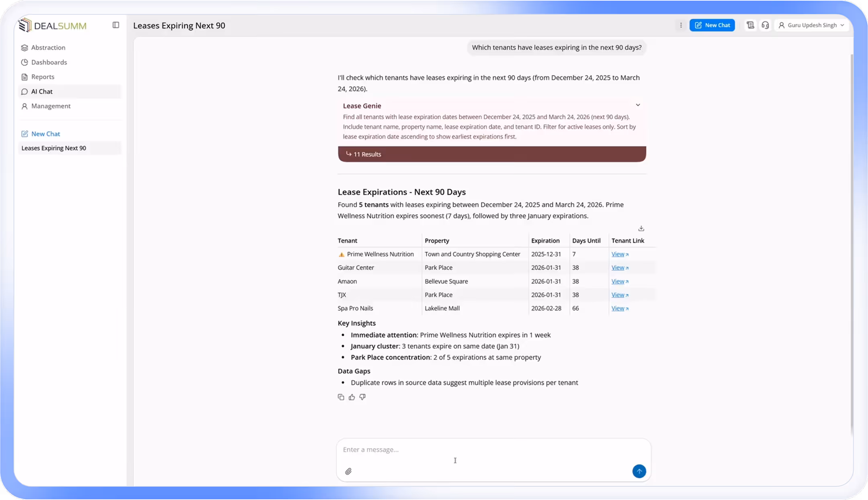Open the three-dot options menu
Screen dimensions: 868x500
click(x=681, y=25)
